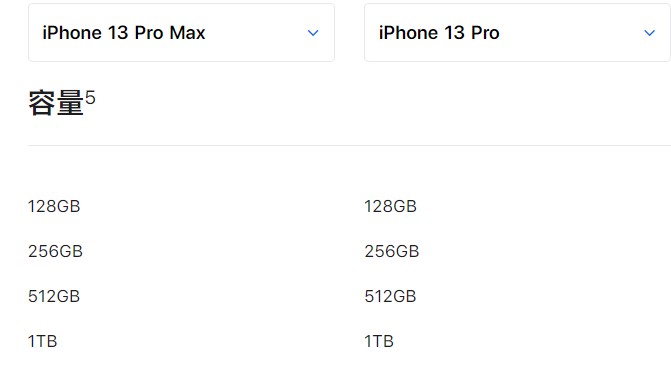Select 256GB in the iPhone 13 Pro column
The height and width of the screenshot is (375, 671).
(392, 251)
